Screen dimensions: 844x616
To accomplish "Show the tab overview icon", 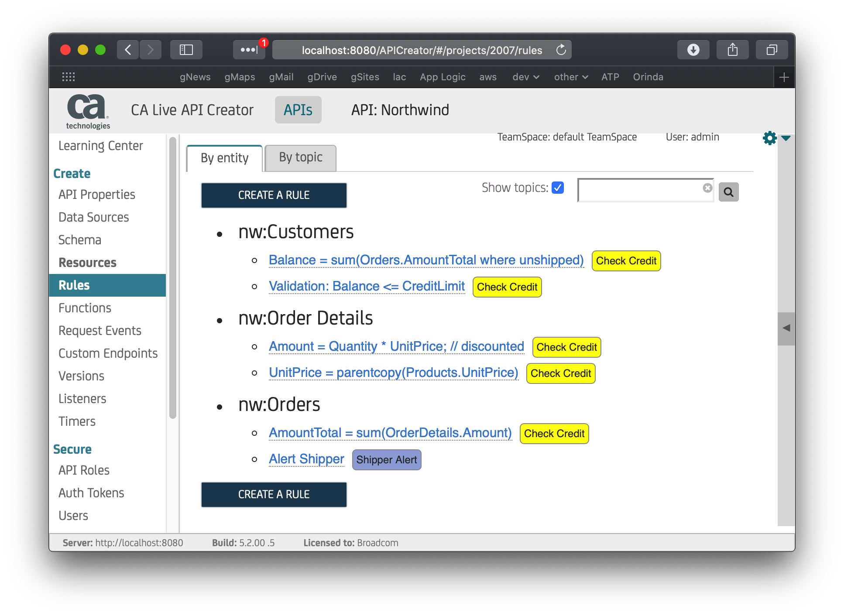I will 772,50.
